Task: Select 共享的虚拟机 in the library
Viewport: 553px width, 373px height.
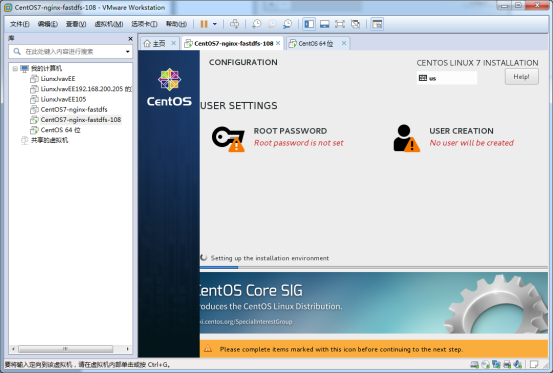Action: coord(49,140)
